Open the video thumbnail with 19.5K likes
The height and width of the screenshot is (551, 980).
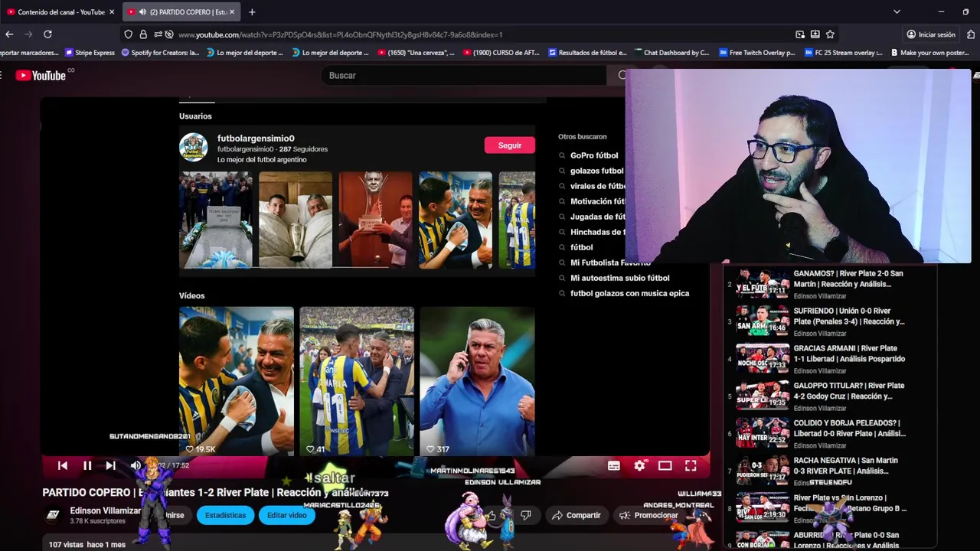237,381
